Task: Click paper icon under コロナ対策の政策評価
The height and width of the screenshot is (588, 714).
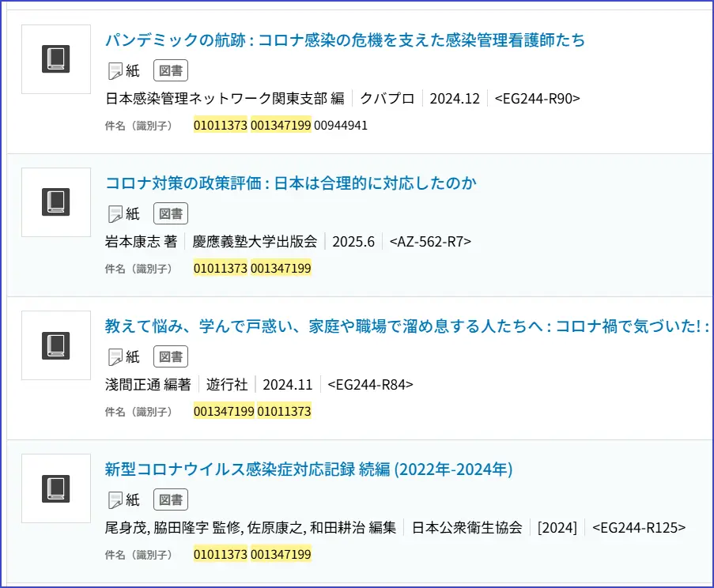Action: coord(115,214)
